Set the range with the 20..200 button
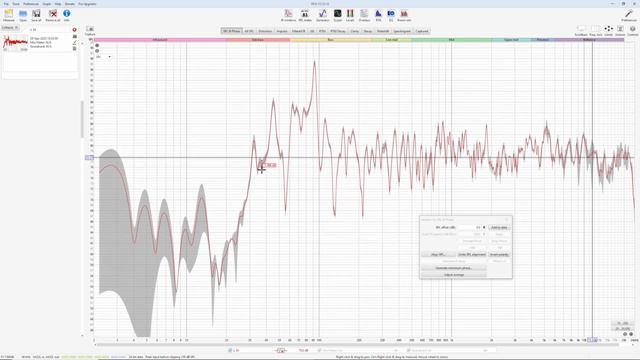The width and height of the screenshot is (640, 360). pyautogui.click(x=622, y=323)
